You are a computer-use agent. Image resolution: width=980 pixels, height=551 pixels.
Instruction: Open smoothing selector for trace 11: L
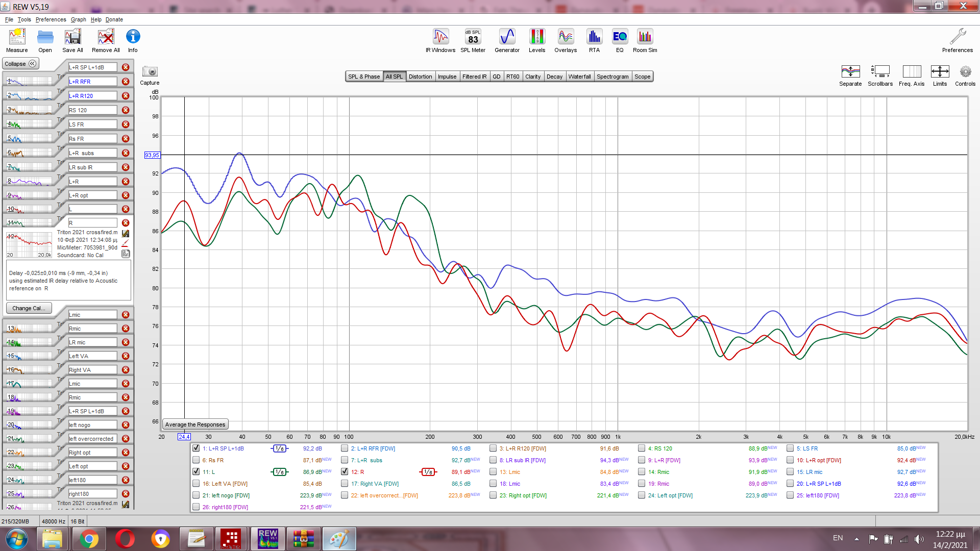pos(280,472)
